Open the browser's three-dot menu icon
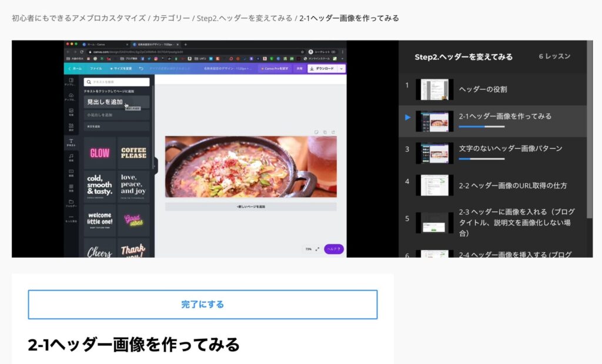 click(x=343, y=52)
